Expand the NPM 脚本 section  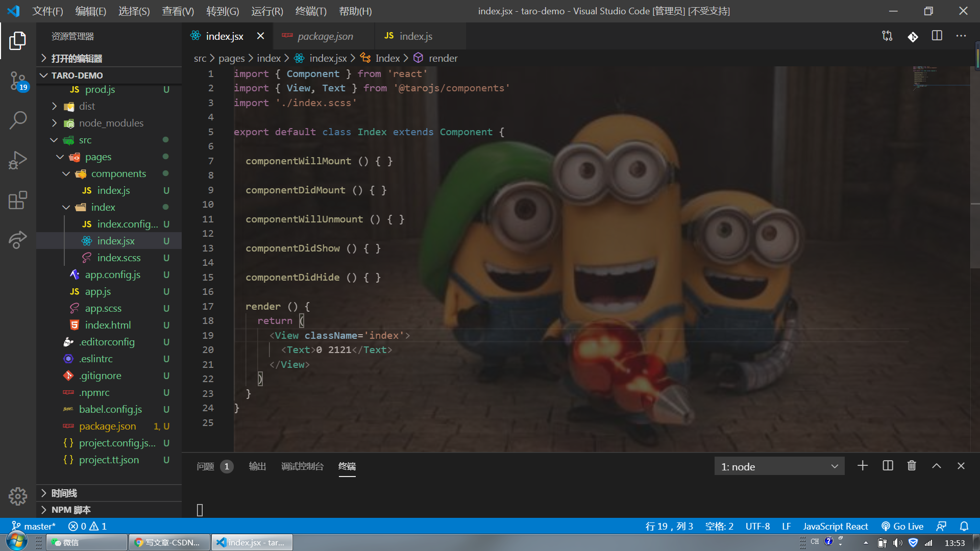pyautogui.click(x=71, y=510)
